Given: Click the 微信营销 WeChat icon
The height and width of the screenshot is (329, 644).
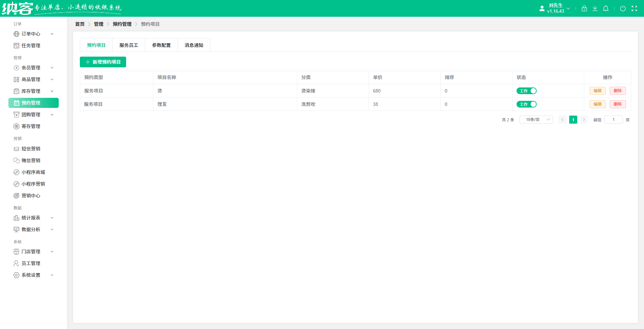Looking at the screenshot, I should [16, 160].
